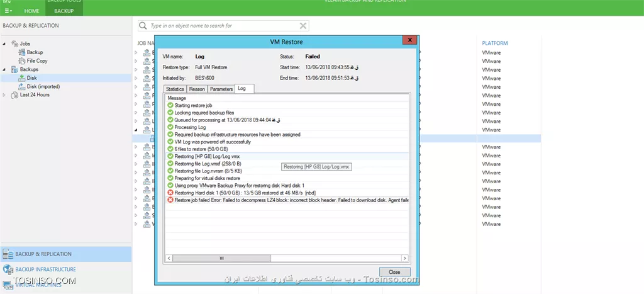Expand the first job row in list
644x294 pixels.
tap(136, 53)
